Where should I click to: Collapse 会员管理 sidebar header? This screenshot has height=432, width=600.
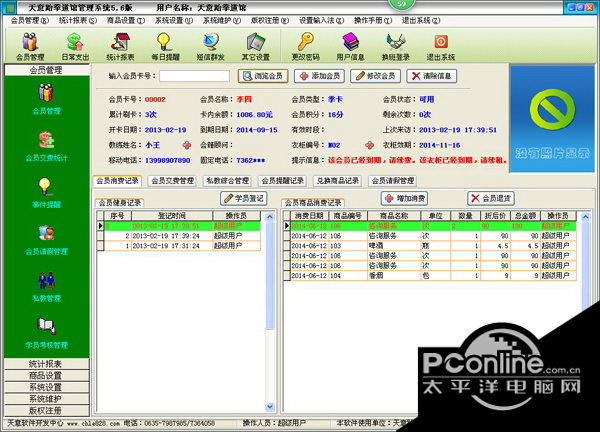pyautogui.click(x=46, y=70)
